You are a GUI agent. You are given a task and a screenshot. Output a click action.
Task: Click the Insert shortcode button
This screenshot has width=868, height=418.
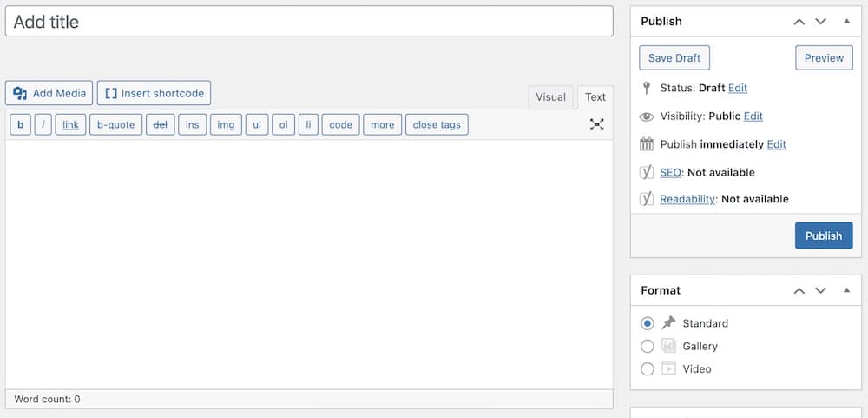pyautogui.click(x=154, y=93)
